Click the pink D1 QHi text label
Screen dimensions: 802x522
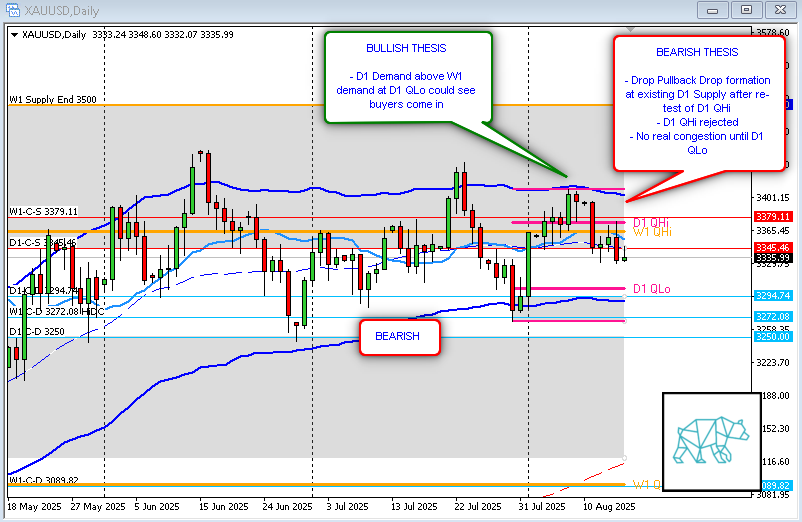(651, 222)
